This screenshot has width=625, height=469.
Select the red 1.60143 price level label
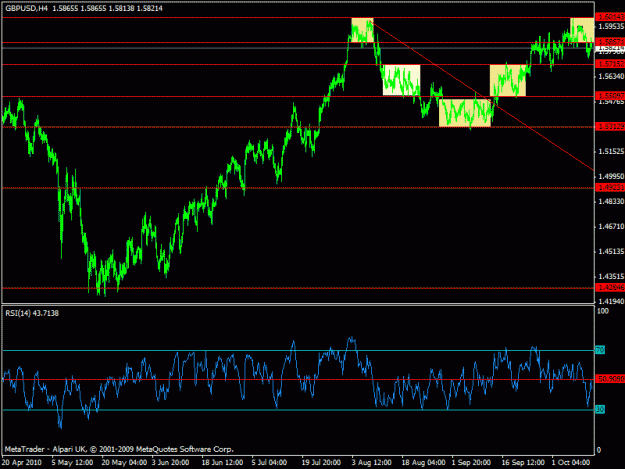610,17
